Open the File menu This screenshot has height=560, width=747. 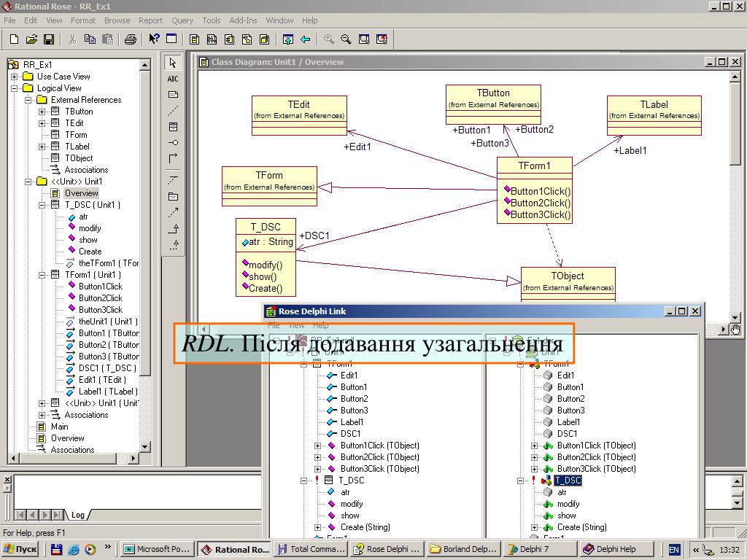coord(9,20)
